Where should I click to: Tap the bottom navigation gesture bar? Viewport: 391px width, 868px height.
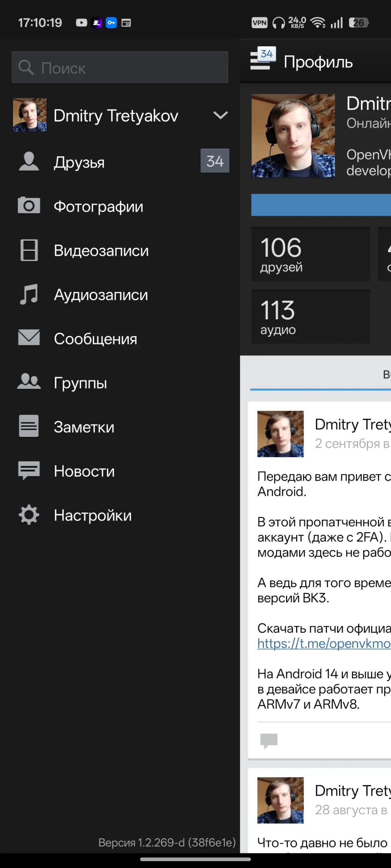click(x=195, y=859)
